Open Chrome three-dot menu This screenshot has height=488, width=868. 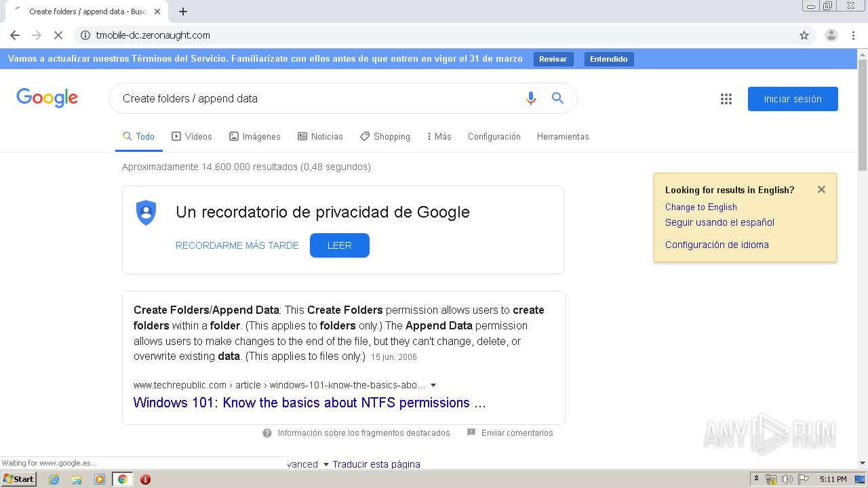coord(853,35)
